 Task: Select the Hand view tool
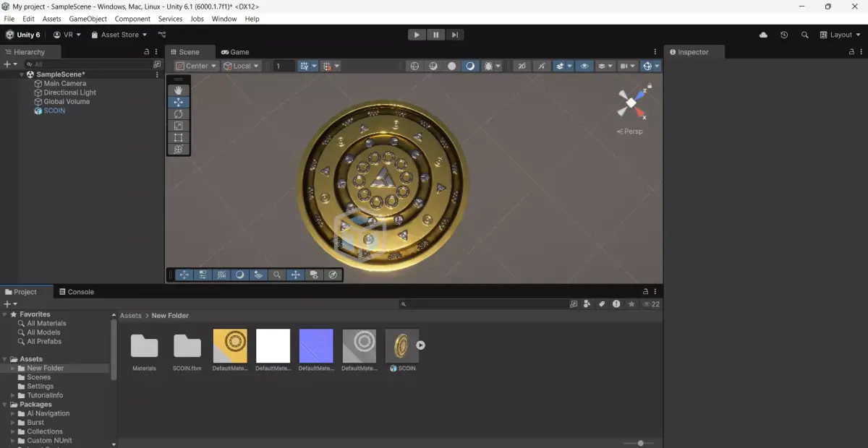179,90
